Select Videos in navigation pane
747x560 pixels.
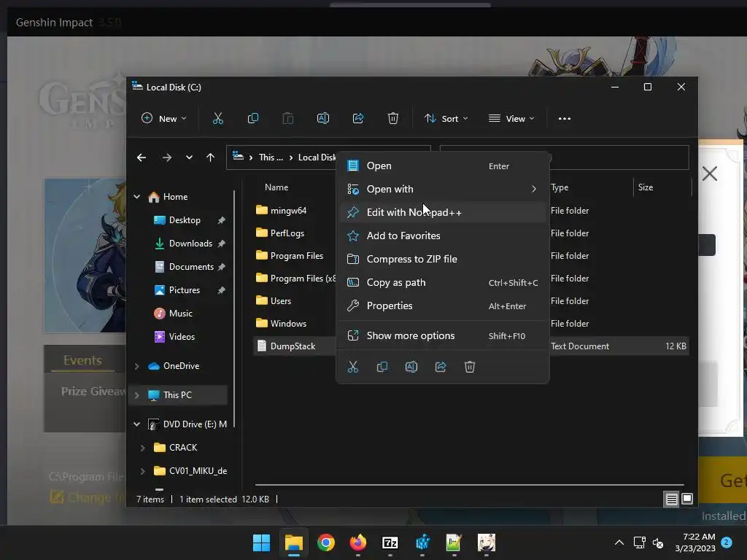click(x=181, y=337)
